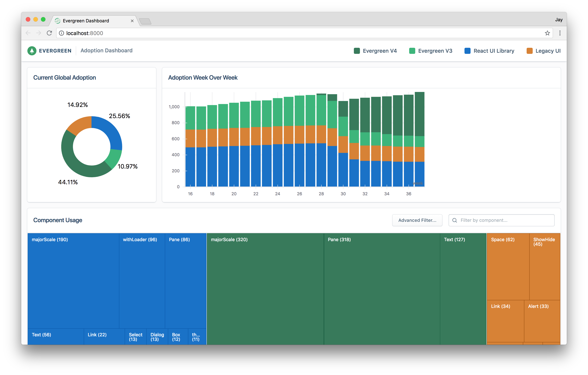Select majorScale (320) treemap block
This screenshot has height=375, width=588.
[x=265, y=289]
